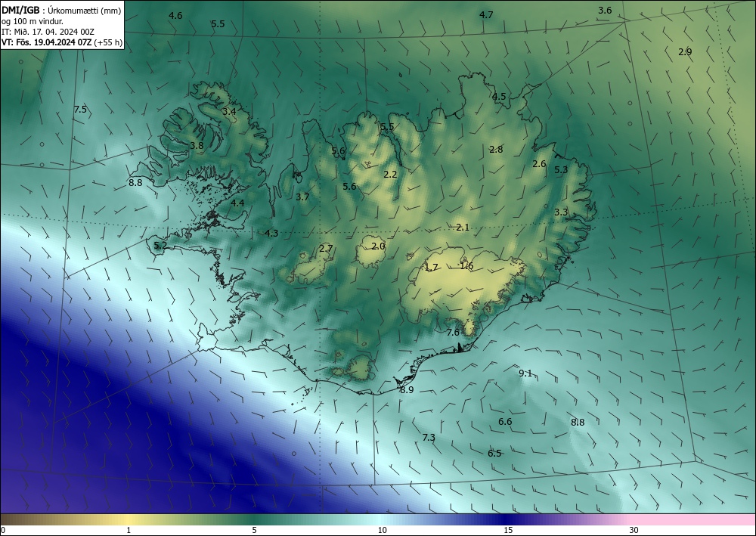The width and height of the screenshot is (756, 536).
Task: Click the 10 label on the color scale
Action: (x=382, y=530)
